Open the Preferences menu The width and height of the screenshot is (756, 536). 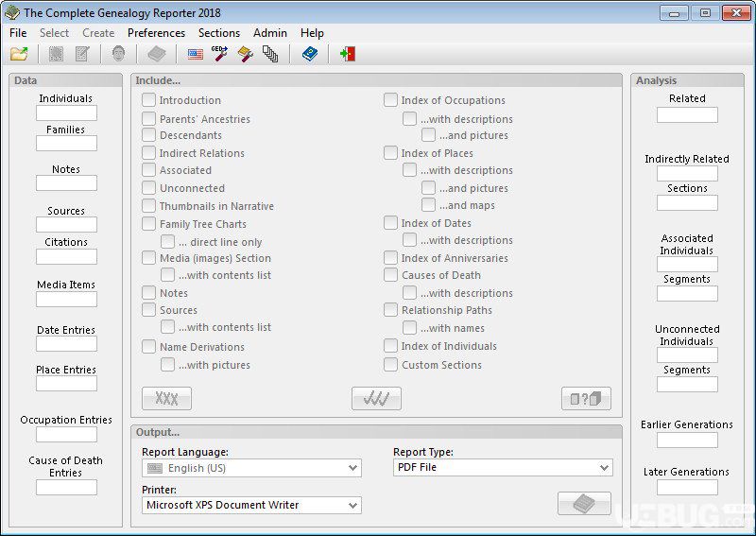point(156,33)
